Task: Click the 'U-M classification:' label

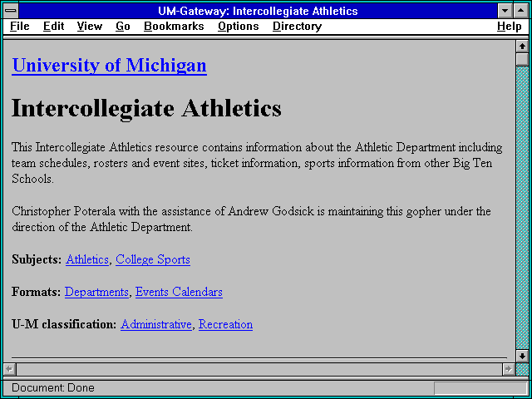Action: [x=64, y=324]
